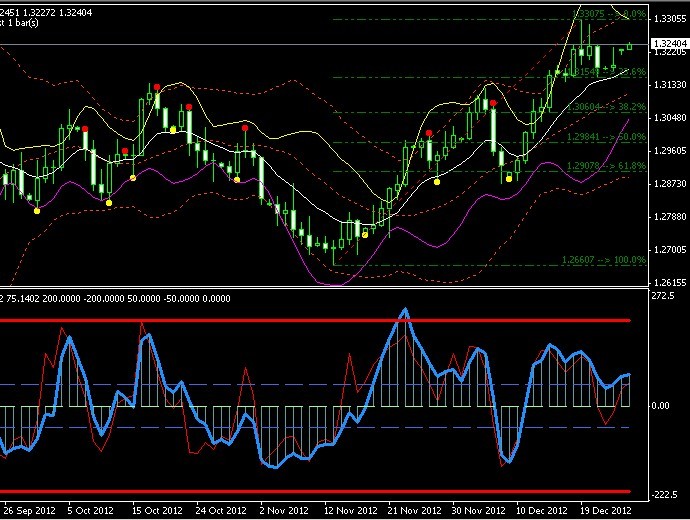
Task: Select the Fibonacci 23.6% level label
Action: (608, 72)
